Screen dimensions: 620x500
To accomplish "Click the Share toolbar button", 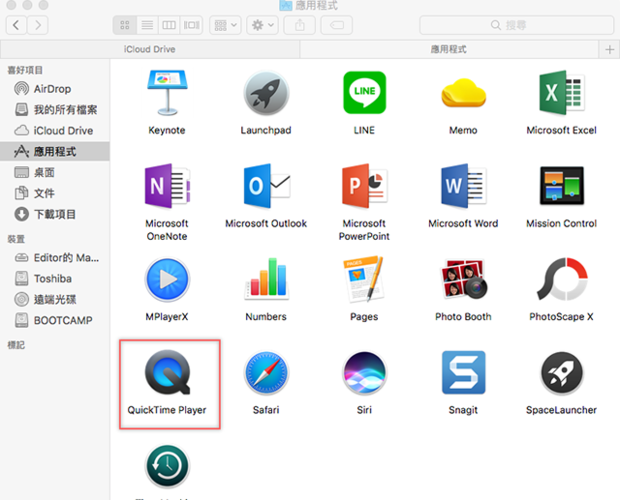I will (x=300, y=25).
